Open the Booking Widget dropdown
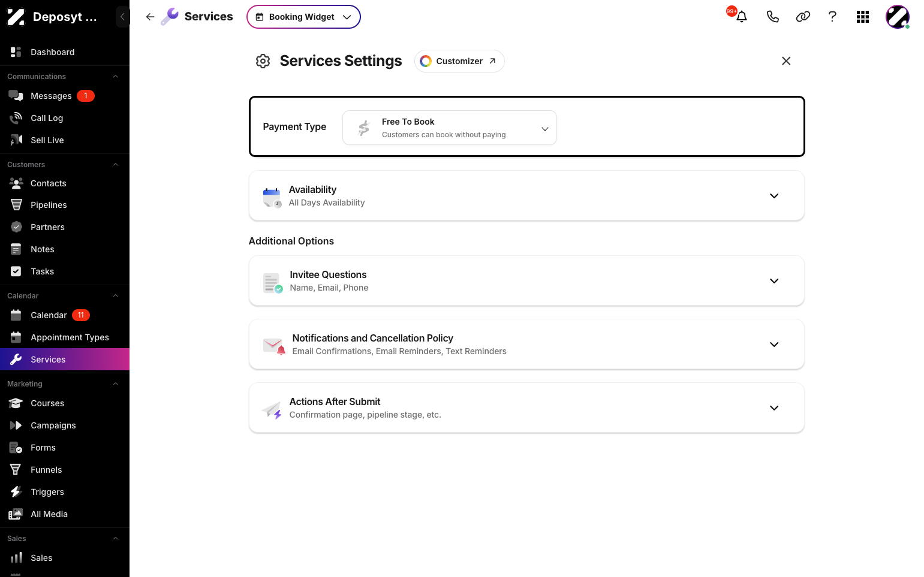 pyautogui.click(x=303, y=17)
